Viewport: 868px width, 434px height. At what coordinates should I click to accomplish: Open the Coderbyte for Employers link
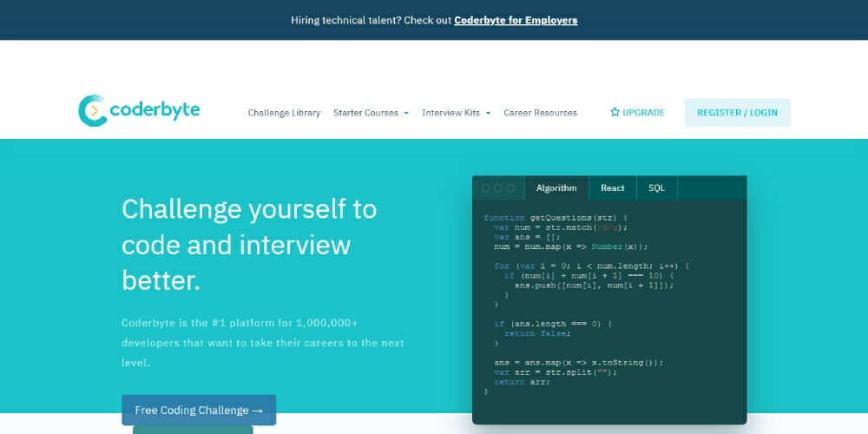(x=516, y=21)
